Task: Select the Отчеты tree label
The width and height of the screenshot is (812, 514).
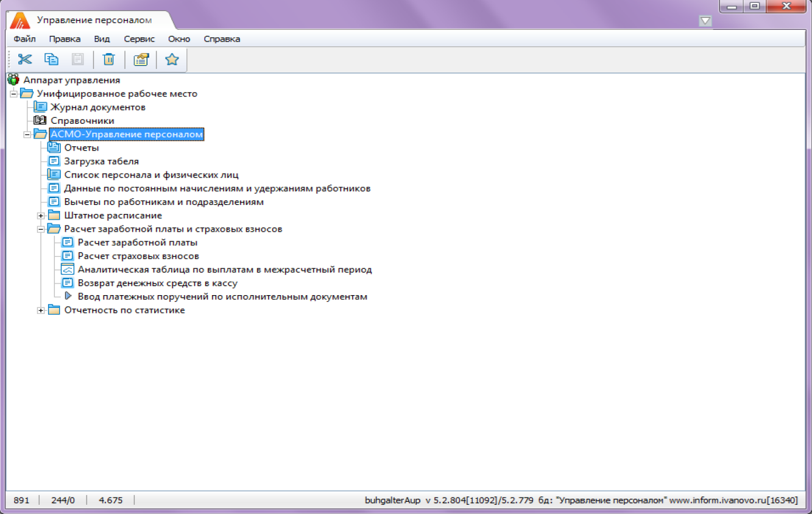Action: [x=82, y=148]
